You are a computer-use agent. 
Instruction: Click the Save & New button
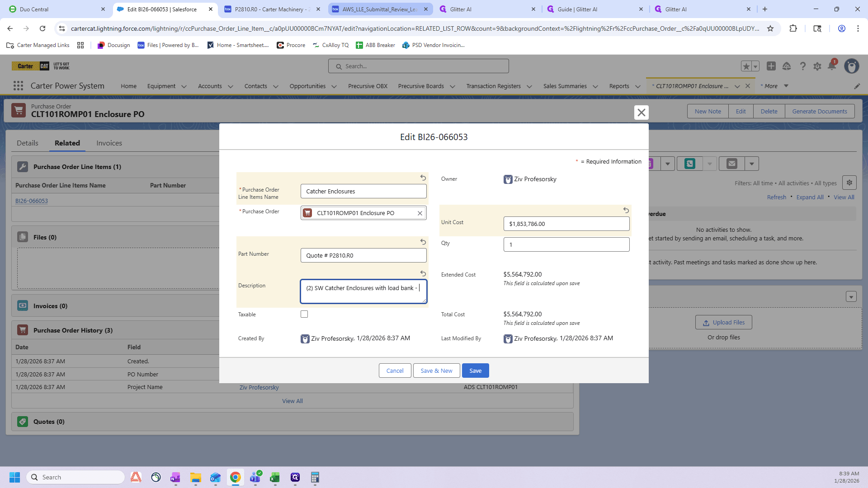(436, 371)
